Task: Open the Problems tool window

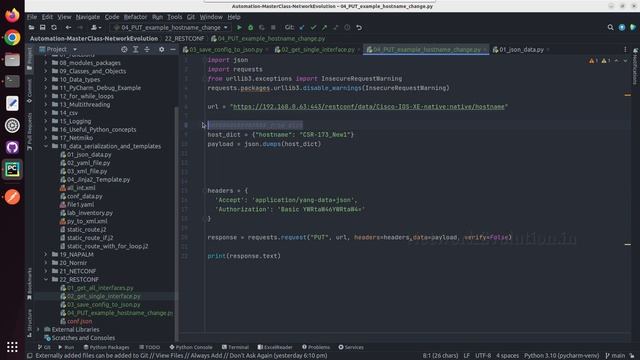Action: click(316, 347)
